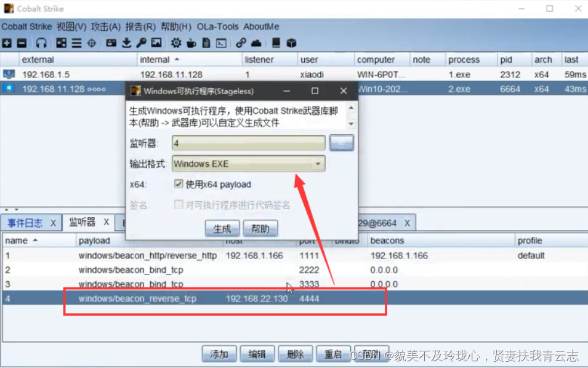Open screenshots with the picture icon
Viewport: 588px width, 368px height.
pos(156,43)
